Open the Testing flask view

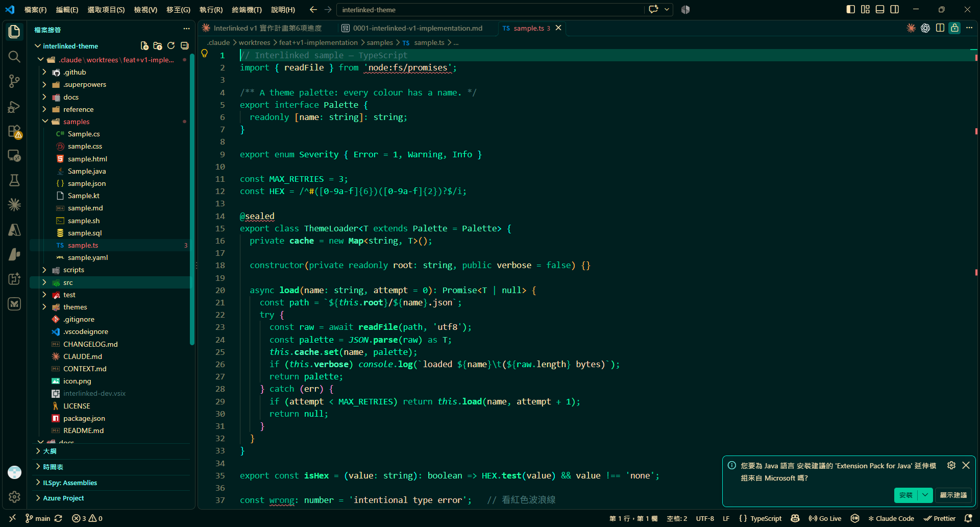coord(14,180)
